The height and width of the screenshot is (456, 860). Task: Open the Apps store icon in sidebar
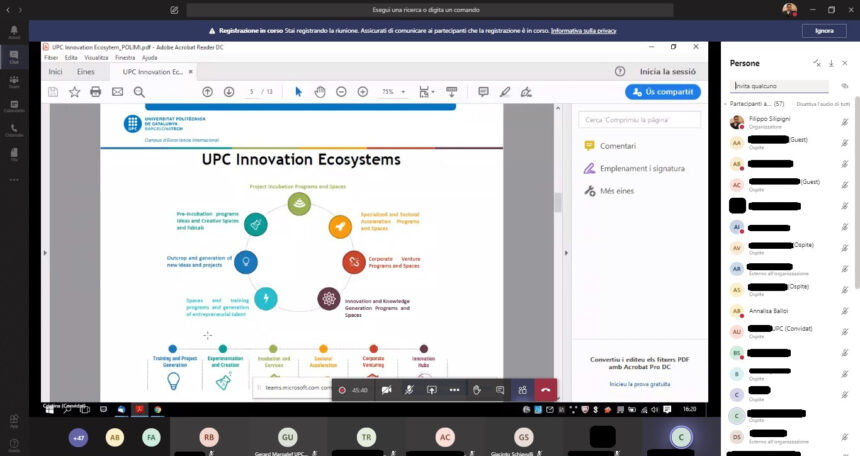coord(14,421)
